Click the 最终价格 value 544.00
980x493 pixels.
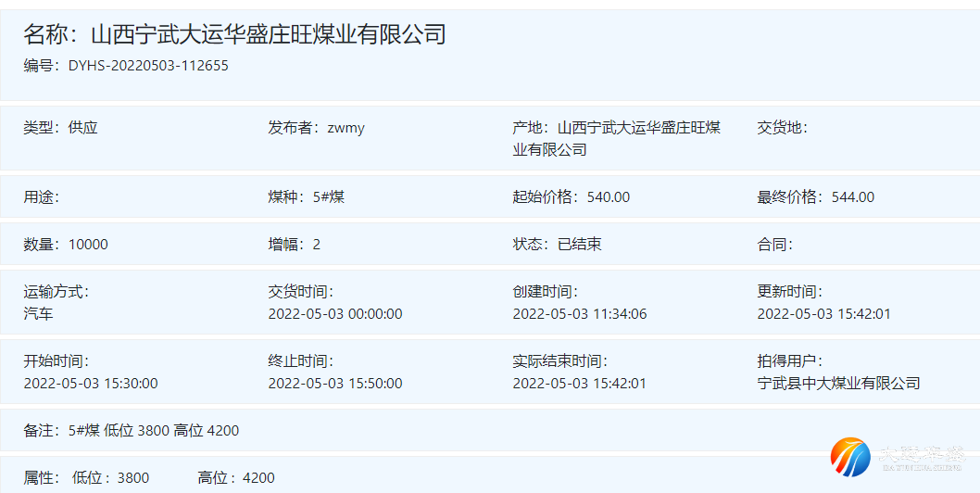pyautogui.click(x=852, y=196)
